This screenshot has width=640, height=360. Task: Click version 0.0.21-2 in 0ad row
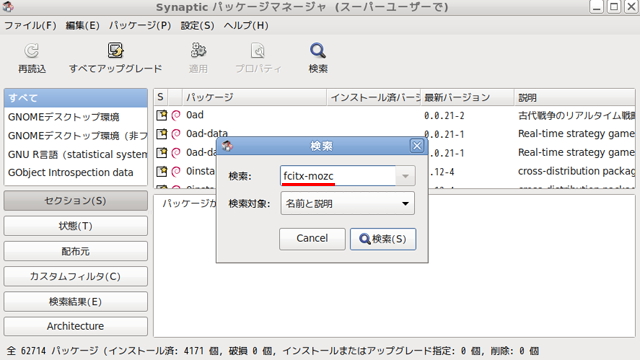444,116
